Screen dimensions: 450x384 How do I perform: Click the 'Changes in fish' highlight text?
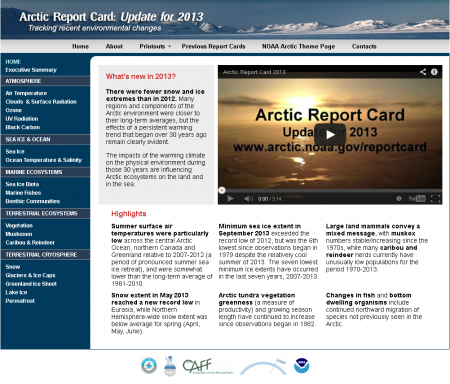(x=374, y=310)
